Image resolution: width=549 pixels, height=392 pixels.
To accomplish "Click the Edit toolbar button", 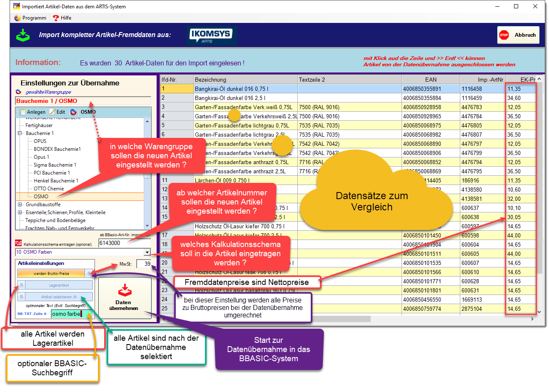I will 57,112.
